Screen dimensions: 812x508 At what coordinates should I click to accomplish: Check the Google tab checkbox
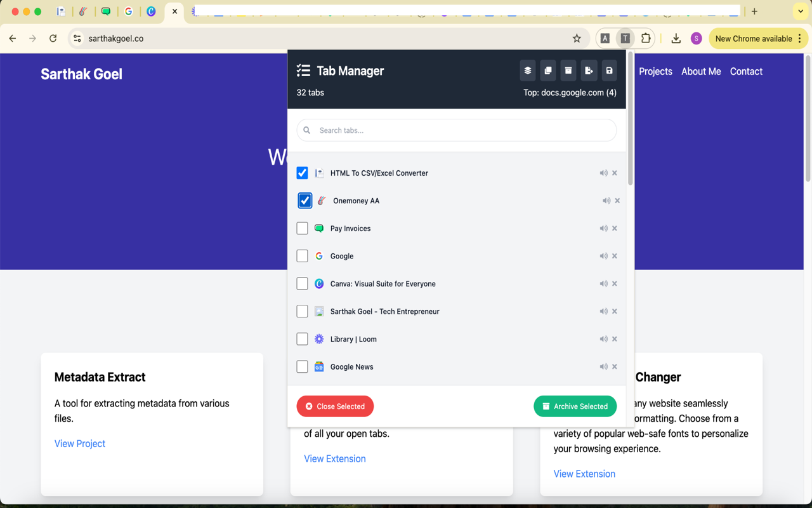302,256
